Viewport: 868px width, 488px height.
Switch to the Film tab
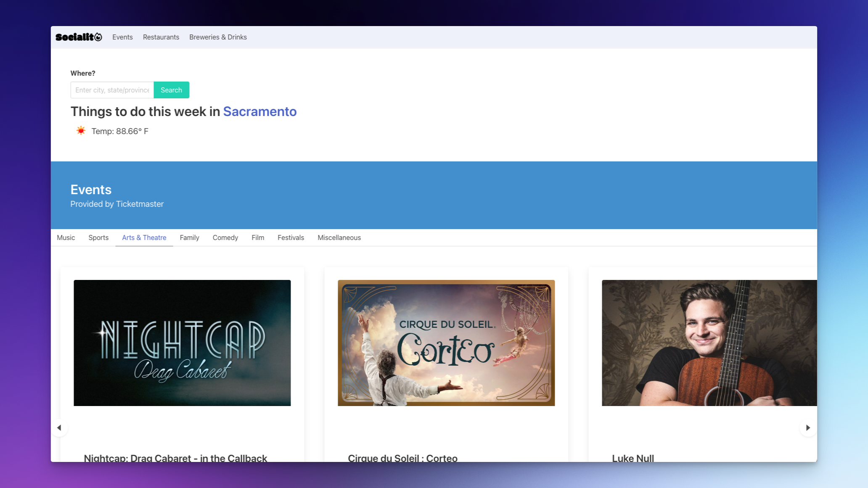tap(258, 237)
